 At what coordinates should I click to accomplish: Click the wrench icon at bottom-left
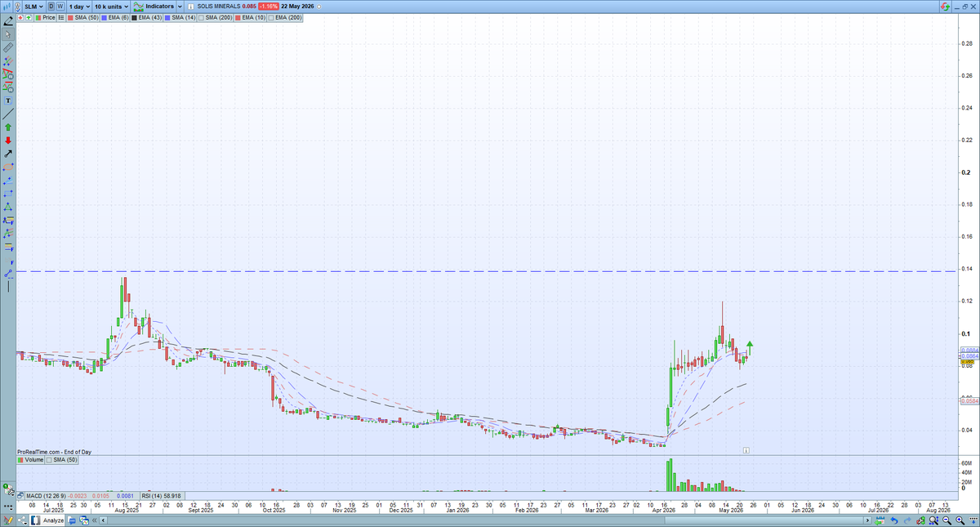pyautogui.click(x=9, y=491)
